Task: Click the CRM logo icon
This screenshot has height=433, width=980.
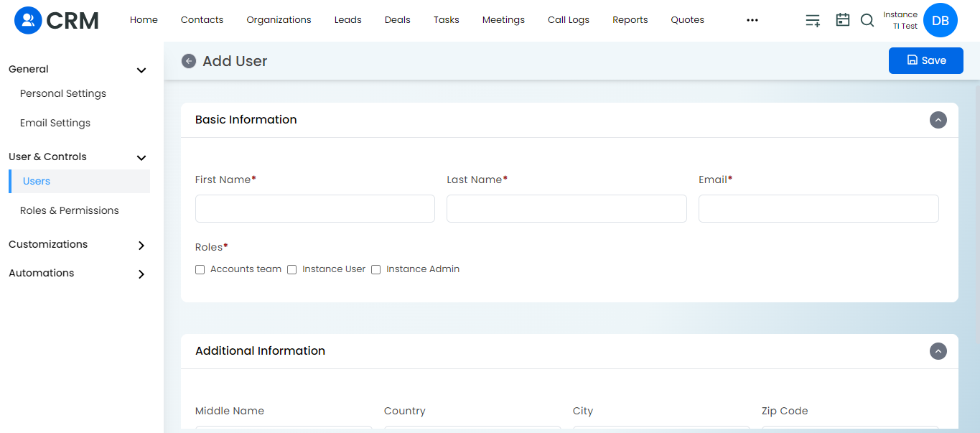Action: [28, 20]
